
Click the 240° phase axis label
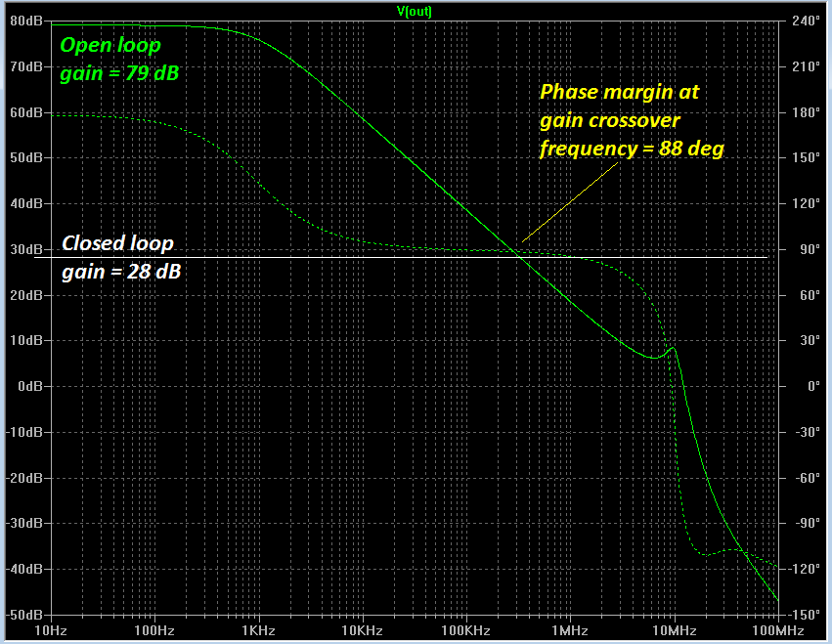[x=806, y=21]
